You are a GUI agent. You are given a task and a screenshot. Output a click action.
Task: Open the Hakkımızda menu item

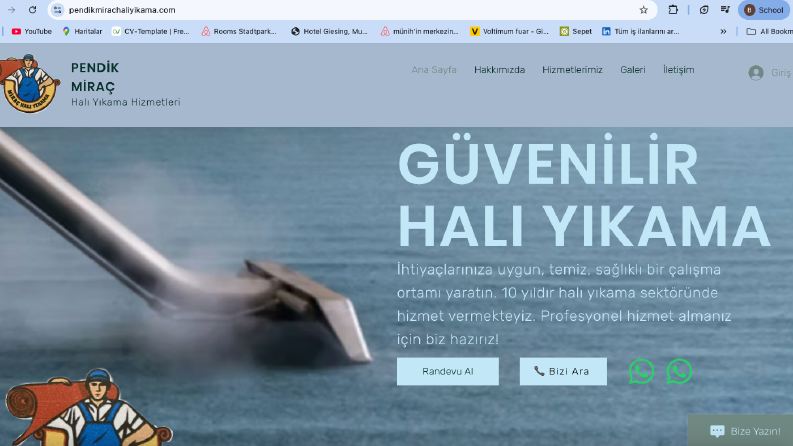499,70
